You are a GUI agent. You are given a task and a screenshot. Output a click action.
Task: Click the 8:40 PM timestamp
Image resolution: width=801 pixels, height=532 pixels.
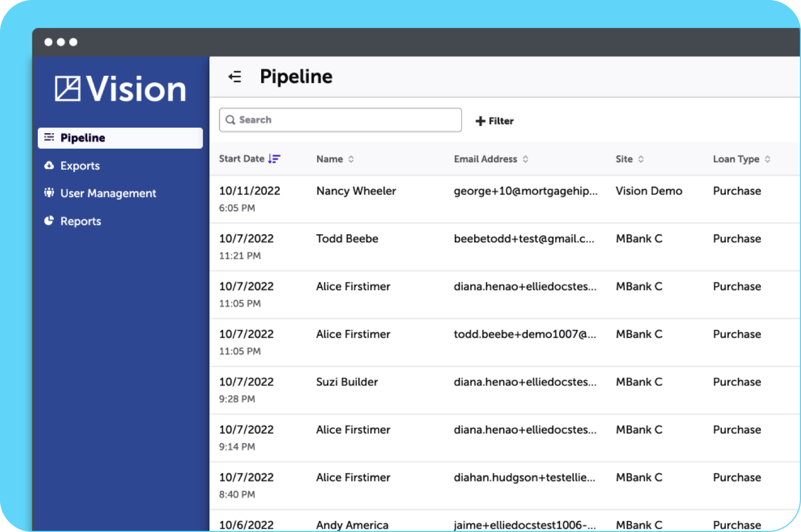tap(237, 494)
